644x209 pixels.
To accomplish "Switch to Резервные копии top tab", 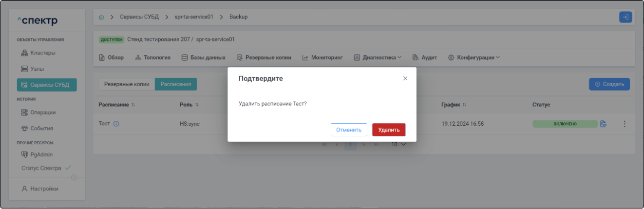I will (x=264, y=57).
